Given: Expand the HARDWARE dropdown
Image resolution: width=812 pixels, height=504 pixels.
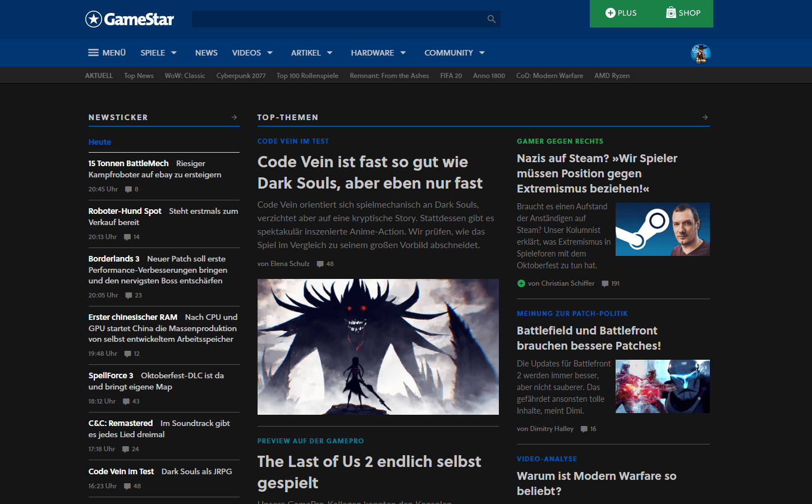Looking at the screenshot, I should [373, 52].
